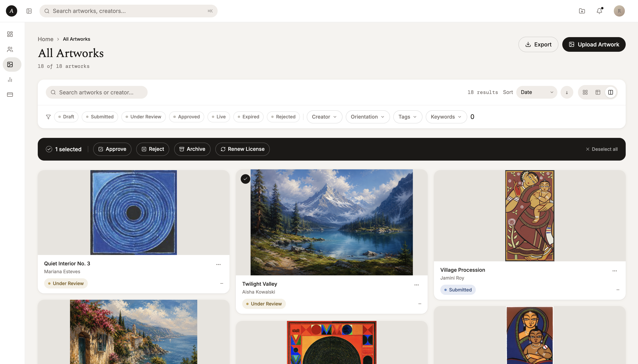Image resolution: width=638 pixels, height=364 pixels.
Task: Click creator name Mariana Esteves
Action: (62, 272)
